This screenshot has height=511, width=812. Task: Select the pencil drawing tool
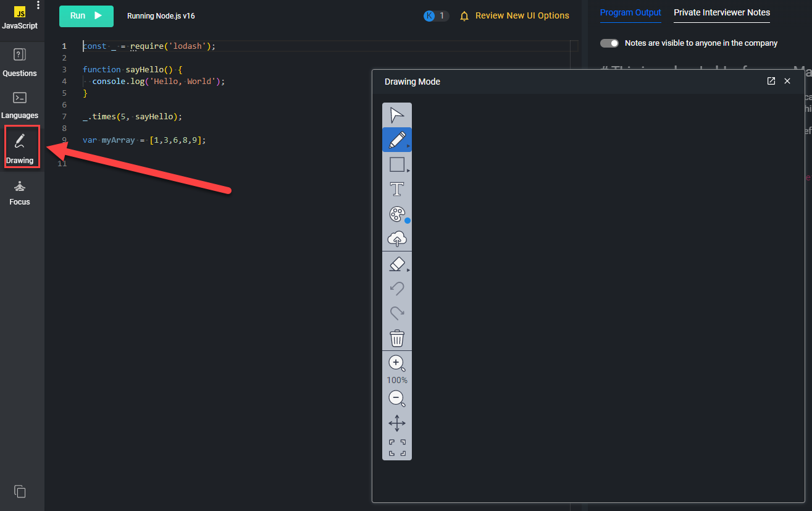tap(397, 140)
